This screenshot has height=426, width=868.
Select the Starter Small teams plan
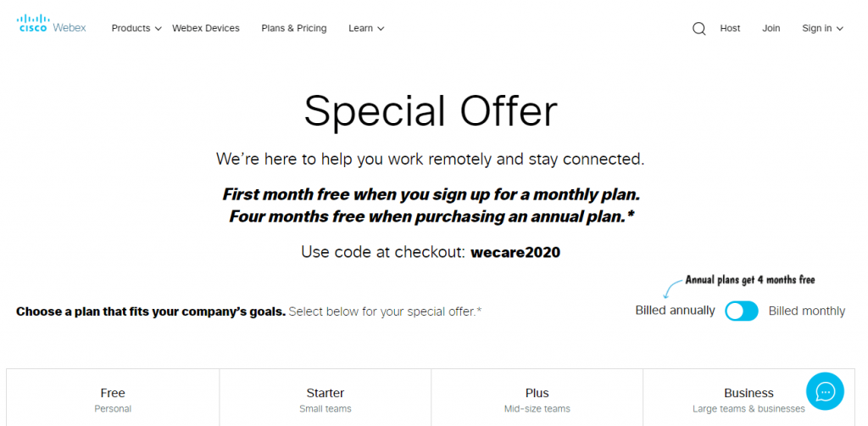pos(325,398)
